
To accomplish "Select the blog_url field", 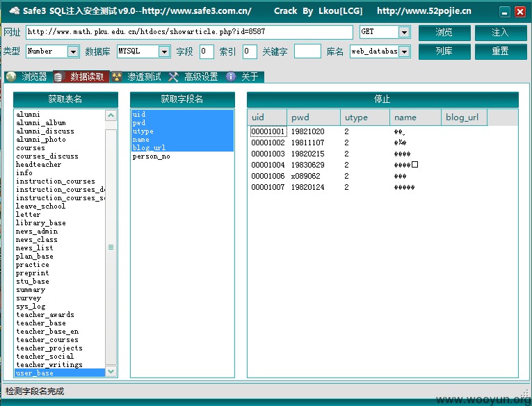I will pyautogui.click(x=182, y=148).
